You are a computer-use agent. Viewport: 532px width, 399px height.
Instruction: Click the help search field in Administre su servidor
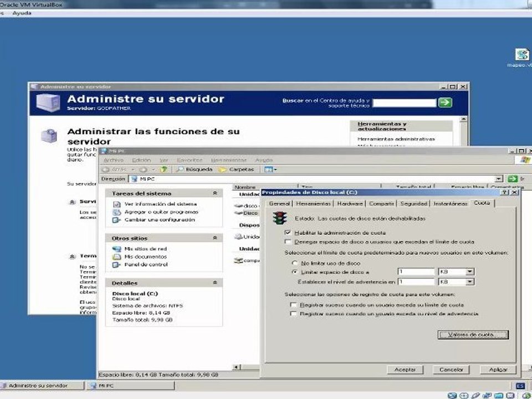(x=405, y=103)
